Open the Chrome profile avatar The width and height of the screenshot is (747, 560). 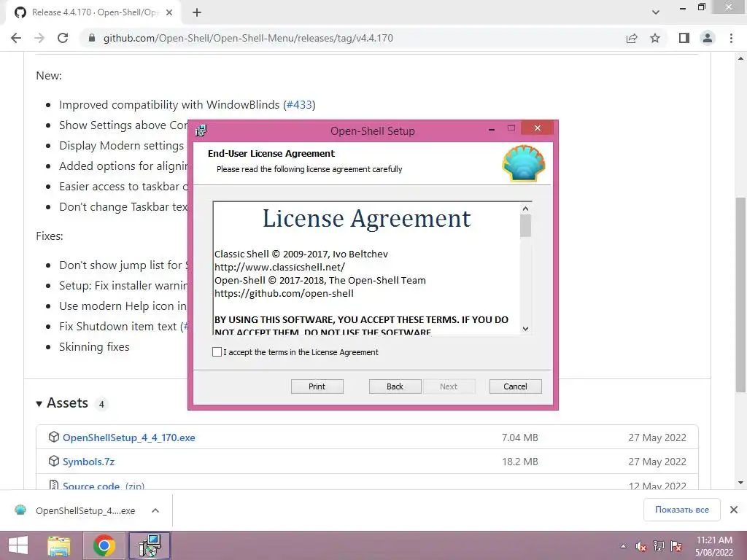click(x=708, y=38)
